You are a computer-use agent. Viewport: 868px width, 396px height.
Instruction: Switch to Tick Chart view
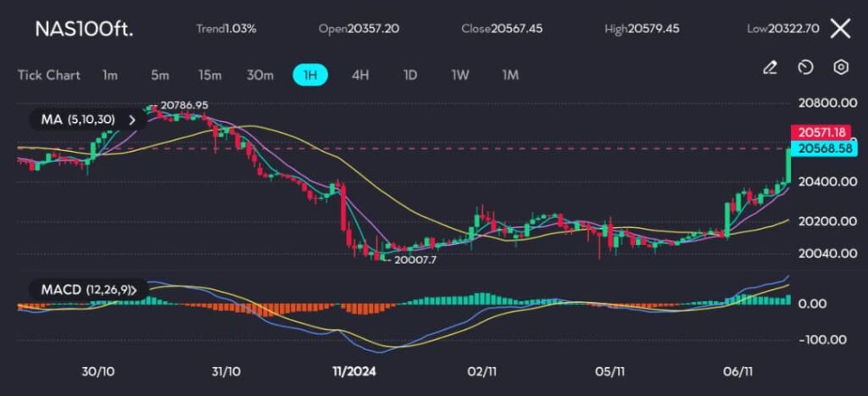pos(49,75)
